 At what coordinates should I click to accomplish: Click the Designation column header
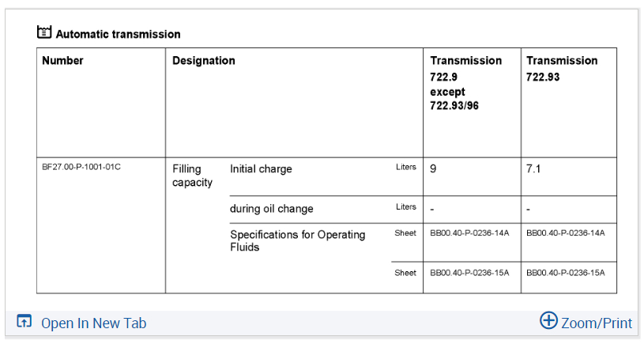tap(204, 61)
